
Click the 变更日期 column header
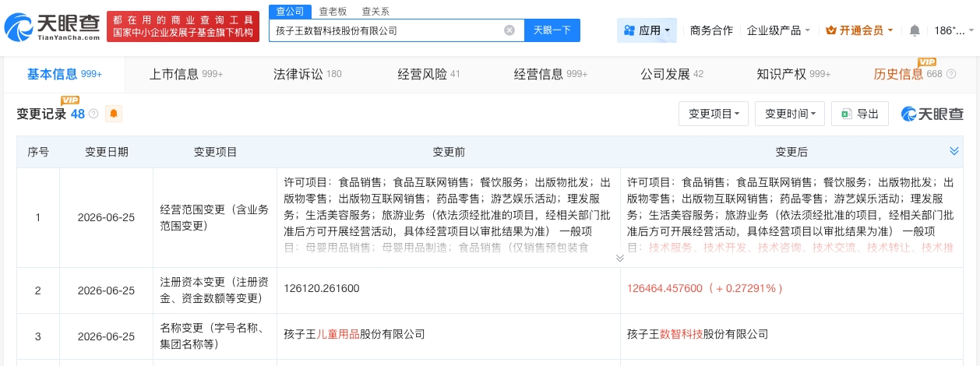pyautogui.click(x=107, y=152)
